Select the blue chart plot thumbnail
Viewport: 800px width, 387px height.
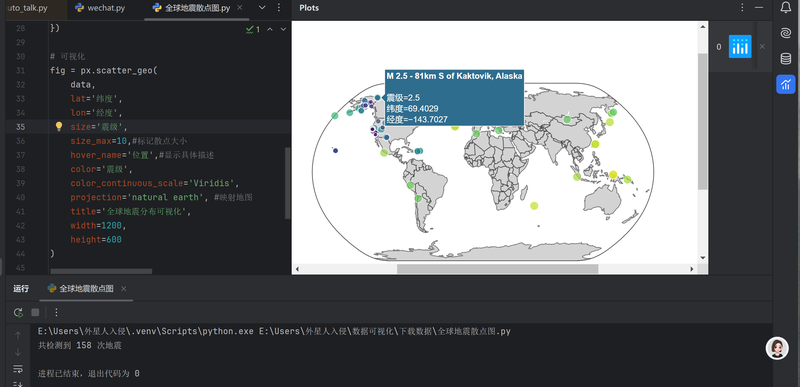(740, 46)
